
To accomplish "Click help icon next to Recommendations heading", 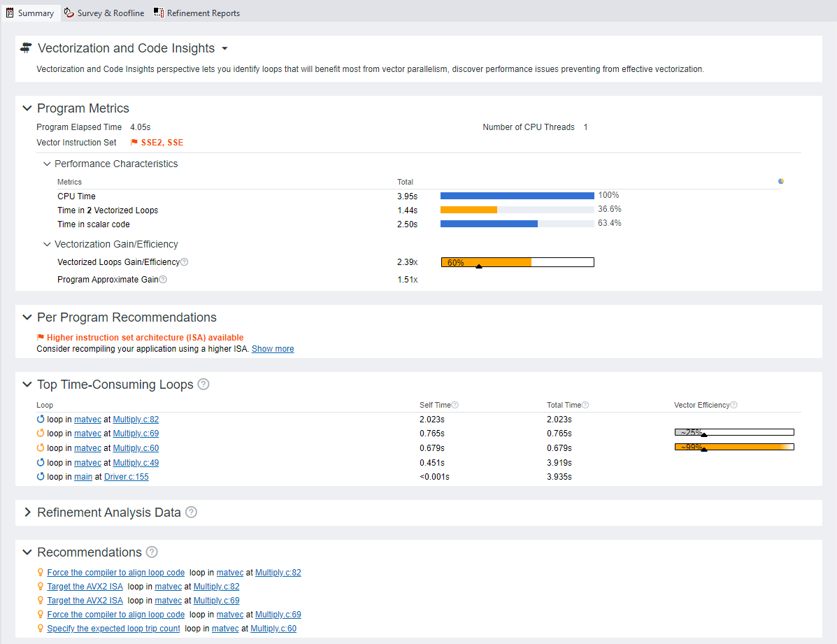I will [x=152, y=552].
